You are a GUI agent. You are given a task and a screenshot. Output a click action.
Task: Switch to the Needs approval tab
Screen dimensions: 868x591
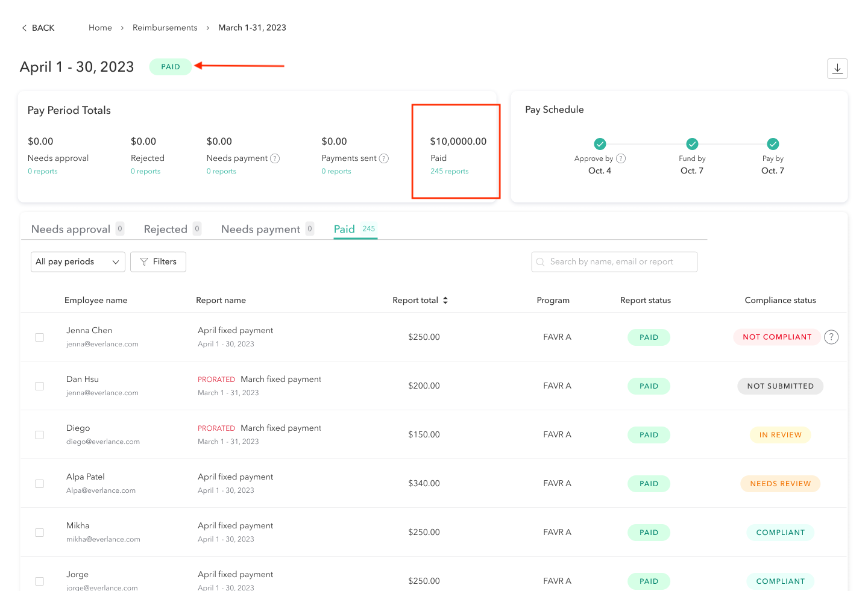71,230
